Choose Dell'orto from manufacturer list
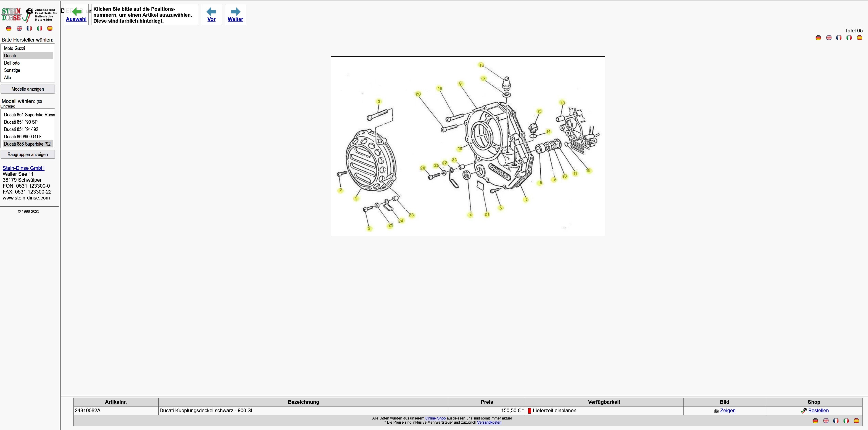The height and width of the screenshot is (430, 868). pyautogui.click(x=12, y=63)
